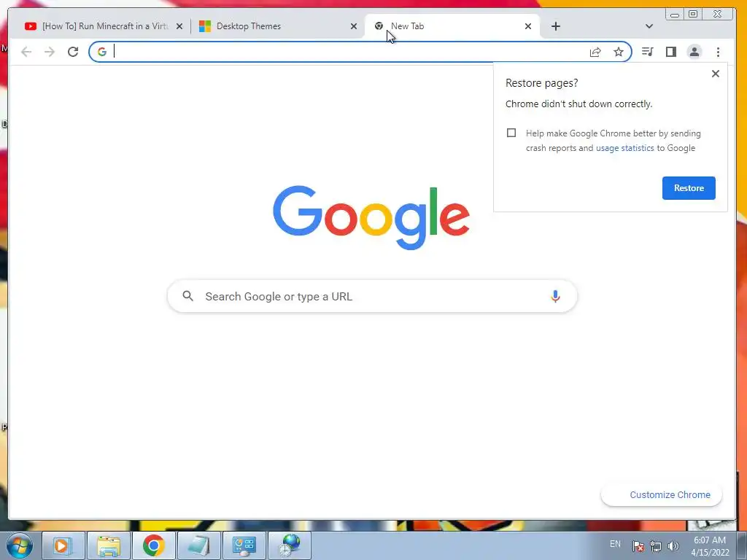The width and height of the screenshot is (747, 560).
Task: Click the 6:07 AM clock in tray
Action: pos(709,540)
